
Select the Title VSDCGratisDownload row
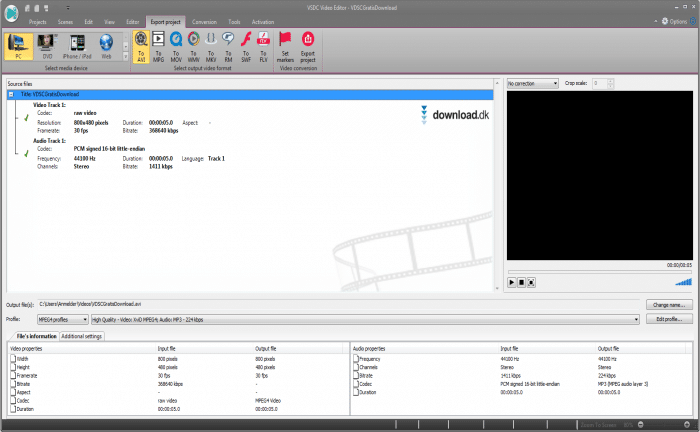click(250, 95)
